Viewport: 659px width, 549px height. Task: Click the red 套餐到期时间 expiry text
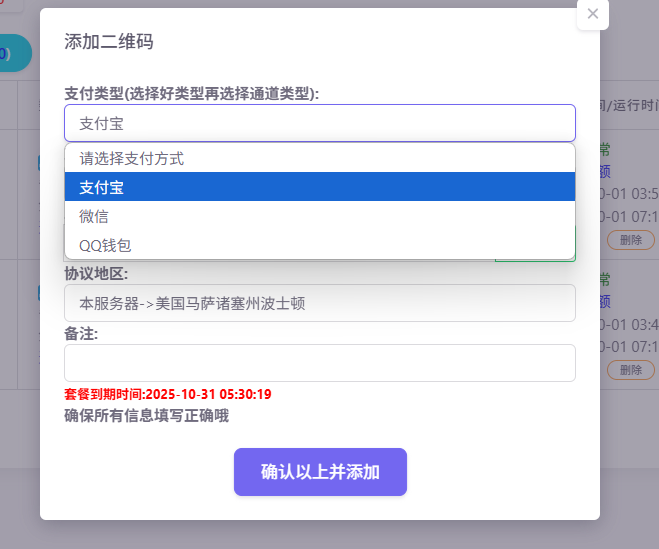[168, 394]
